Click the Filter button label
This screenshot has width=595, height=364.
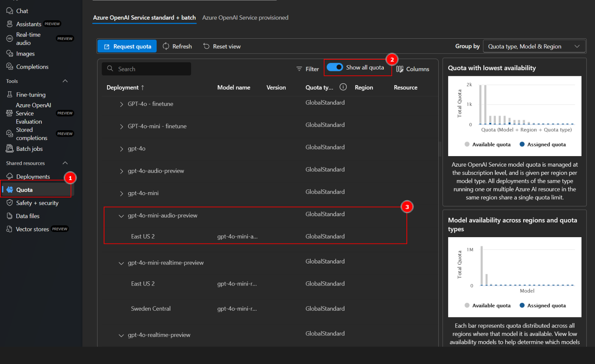pyautogui.click(x=312, y=69)
